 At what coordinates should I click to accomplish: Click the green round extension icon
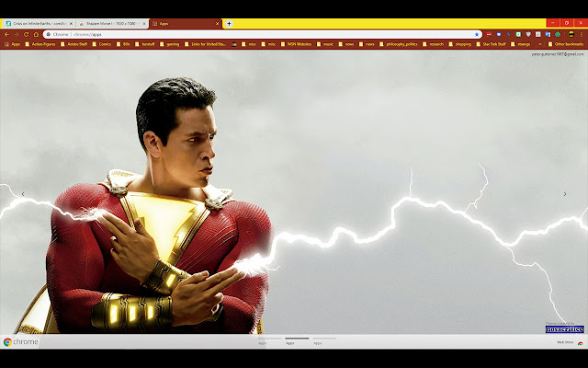[558, 34]
